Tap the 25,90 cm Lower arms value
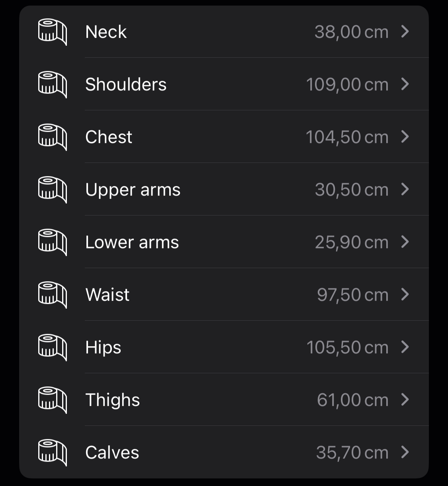Viewport: 448px width, 486px height. [x=351, y=242]
